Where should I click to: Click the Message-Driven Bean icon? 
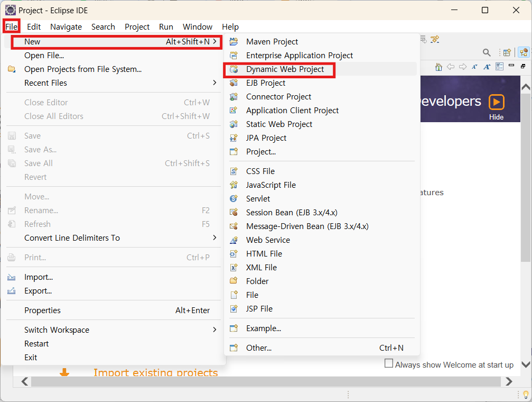[x=234, y=226]
